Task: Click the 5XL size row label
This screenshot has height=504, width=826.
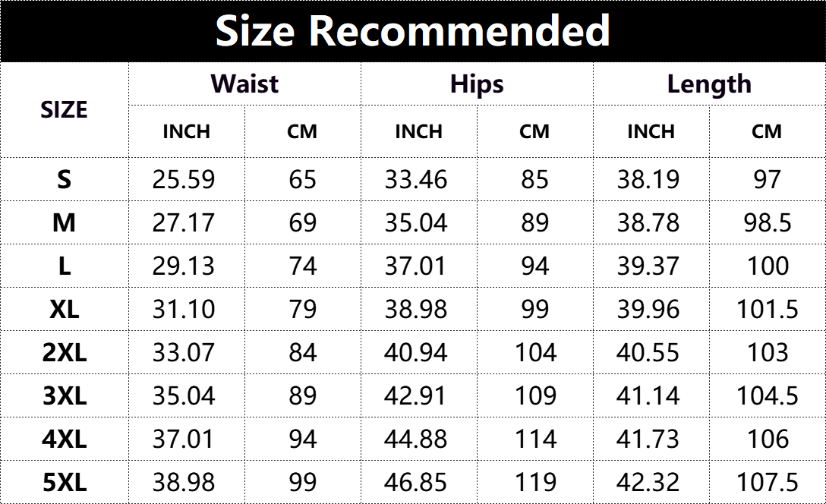Action: 64,482
